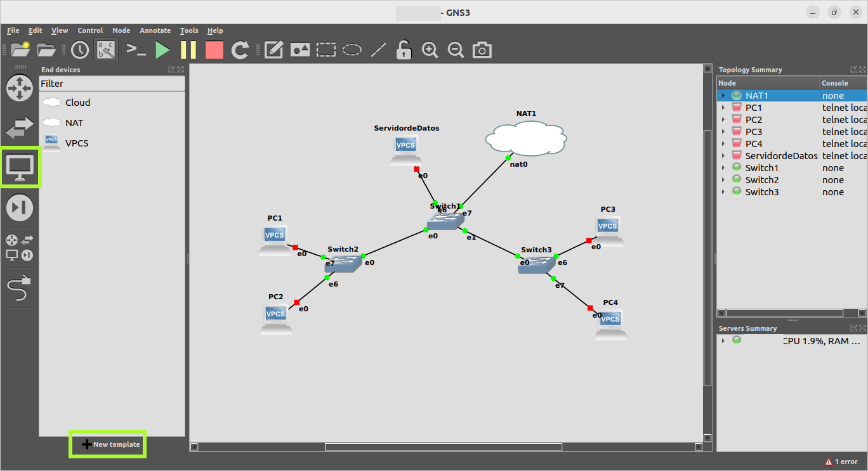Expand NAT1 in Topology Summary
Viewport: 868px width, 471px height.
pos(723,96)
